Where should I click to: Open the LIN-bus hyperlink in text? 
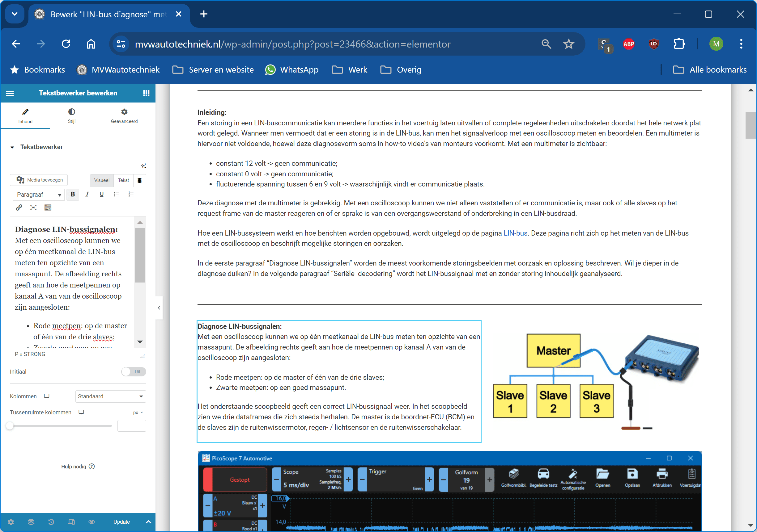515,233
